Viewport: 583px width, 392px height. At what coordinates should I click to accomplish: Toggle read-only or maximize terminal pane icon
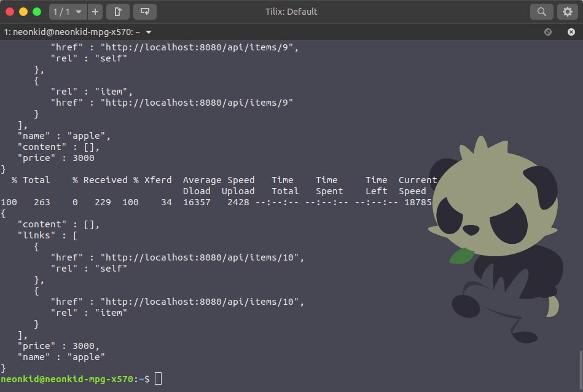(548, 32)
